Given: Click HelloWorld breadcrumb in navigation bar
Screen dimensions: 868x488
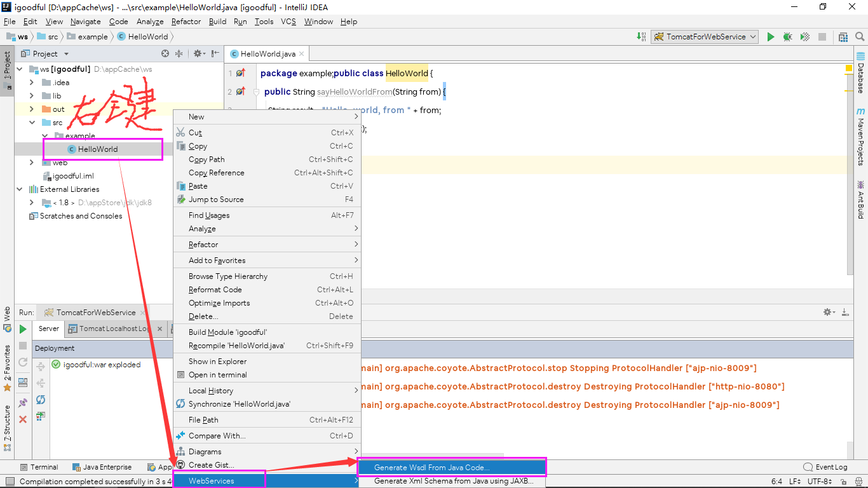Looking at the screenshot, I should pyautogui.click(x=142, y=37).
